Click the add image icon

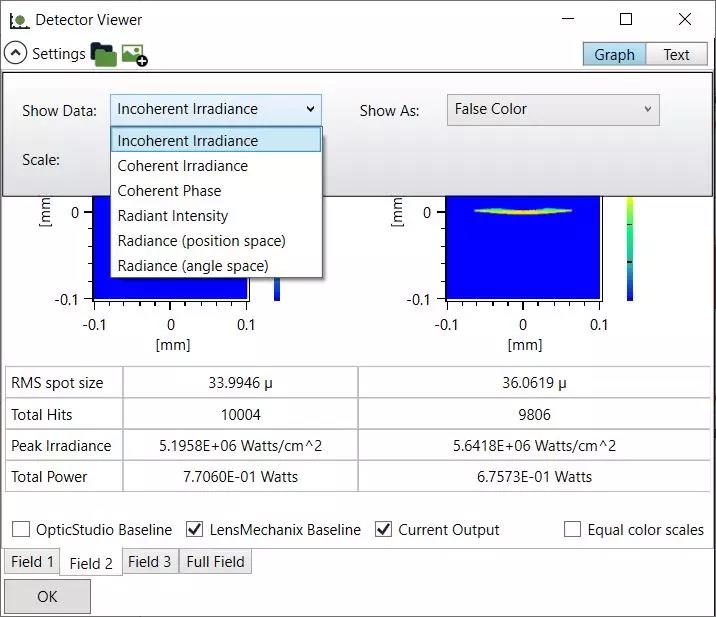[134, 55]
